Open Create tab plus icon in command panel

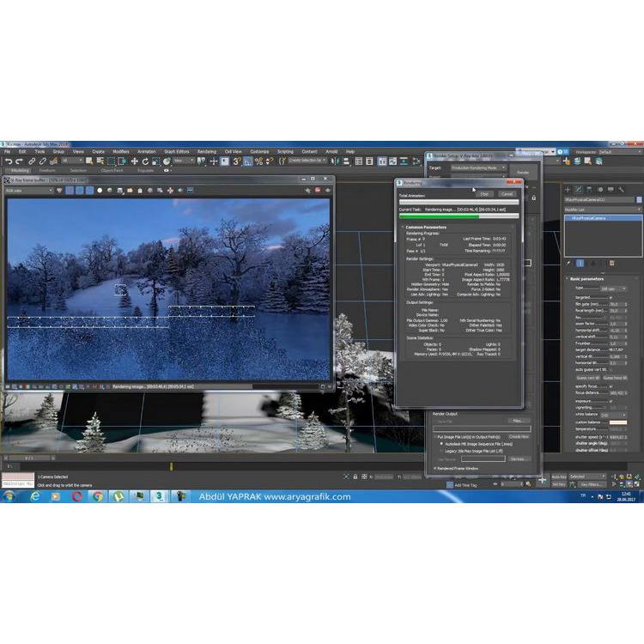[x=568, y=190]
